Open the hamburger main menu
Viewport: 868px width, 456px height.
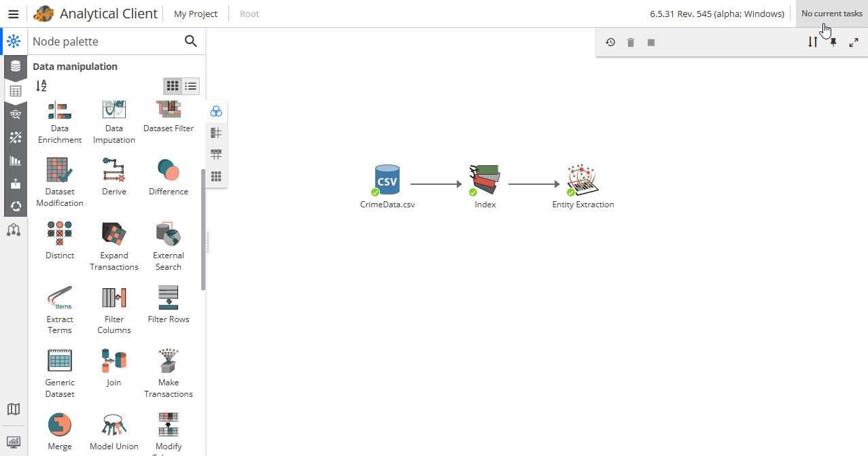pos(13,14)
